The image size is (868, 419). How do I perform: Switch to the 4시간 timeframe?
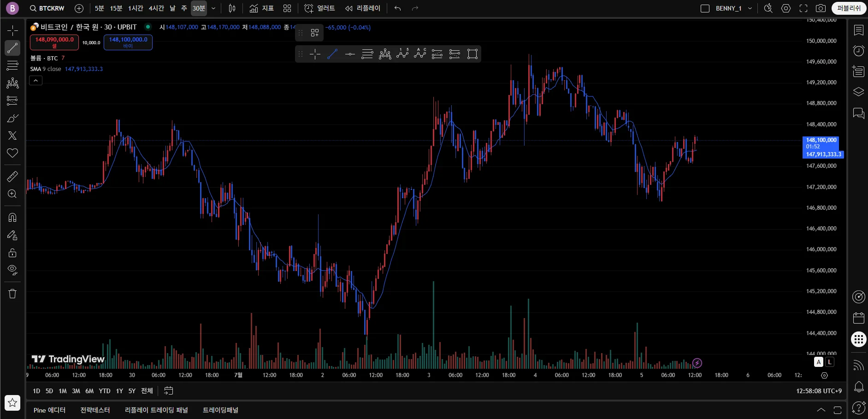pyautogui.click(x=156, y=8)
